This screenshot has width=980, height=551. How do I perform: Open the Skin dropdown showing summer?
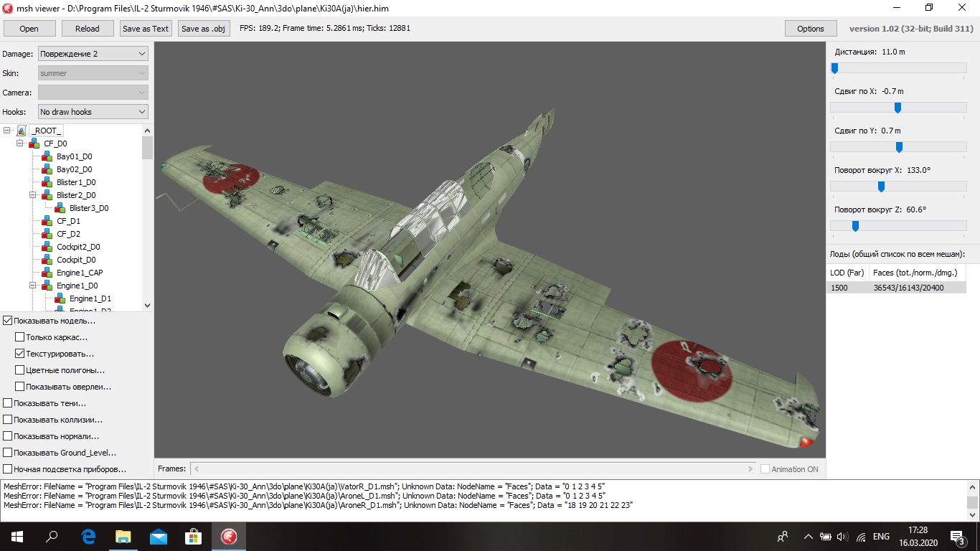(93, 73)
